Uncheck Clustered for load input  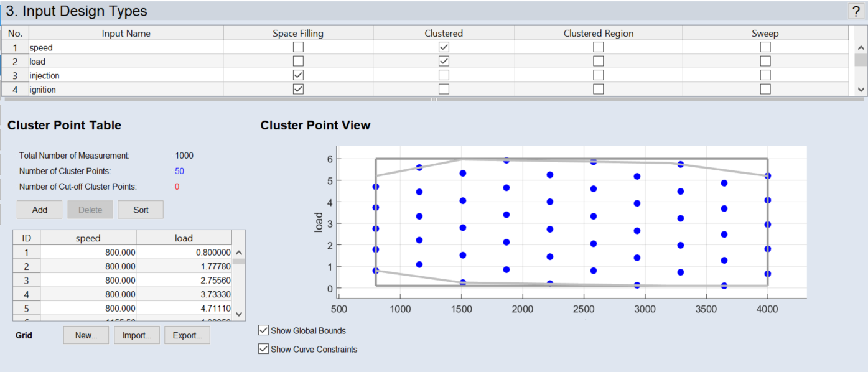pyautogui.click(x=444, y=61)
